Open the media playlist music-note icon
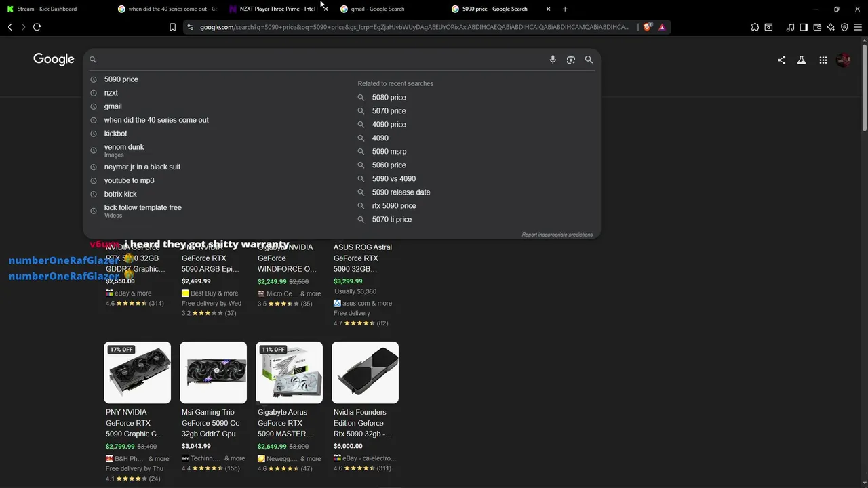868x488 pixels. coord(790,27)
